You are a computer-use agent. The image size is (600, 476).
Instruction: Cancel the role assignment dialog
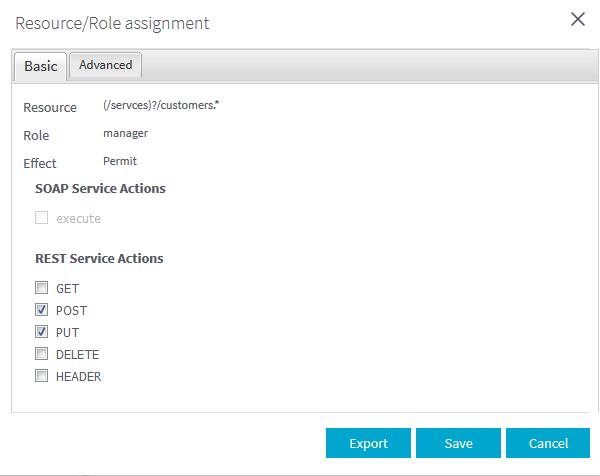pyautogui.click(x=548, y=443)
